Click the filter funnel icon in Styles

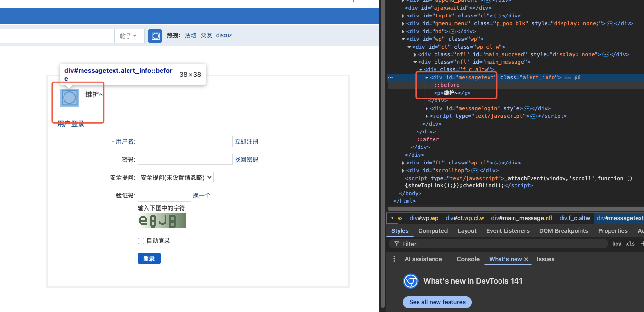396,244
